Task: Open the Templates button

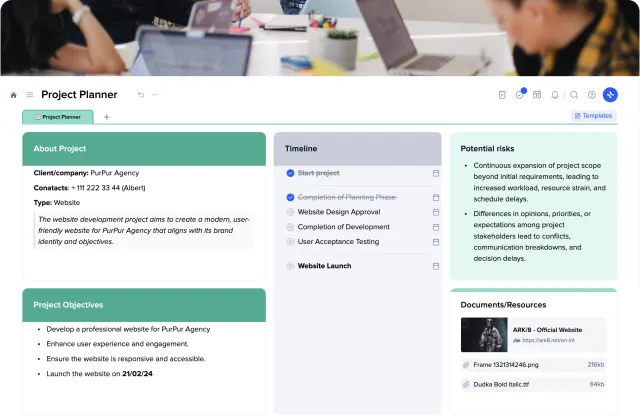Action: pos(593,116)
